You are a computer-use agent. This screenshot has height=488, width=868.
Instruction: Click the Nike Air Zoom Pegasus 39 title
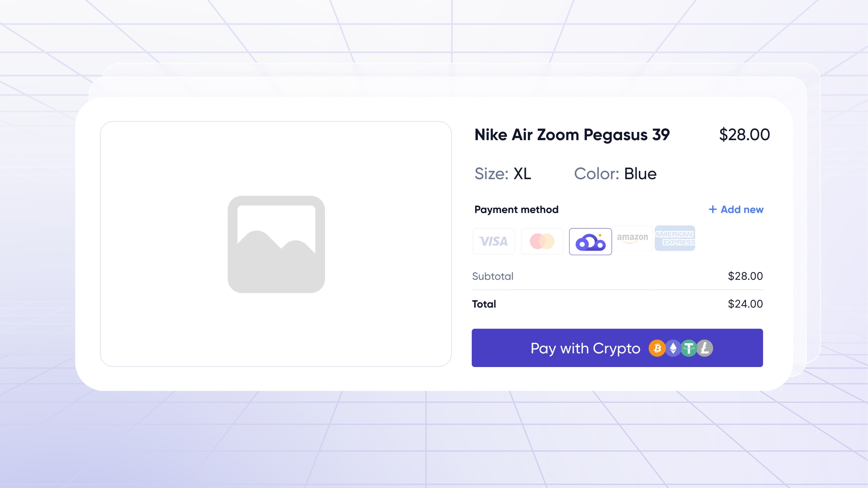click(x=572, y=135)
